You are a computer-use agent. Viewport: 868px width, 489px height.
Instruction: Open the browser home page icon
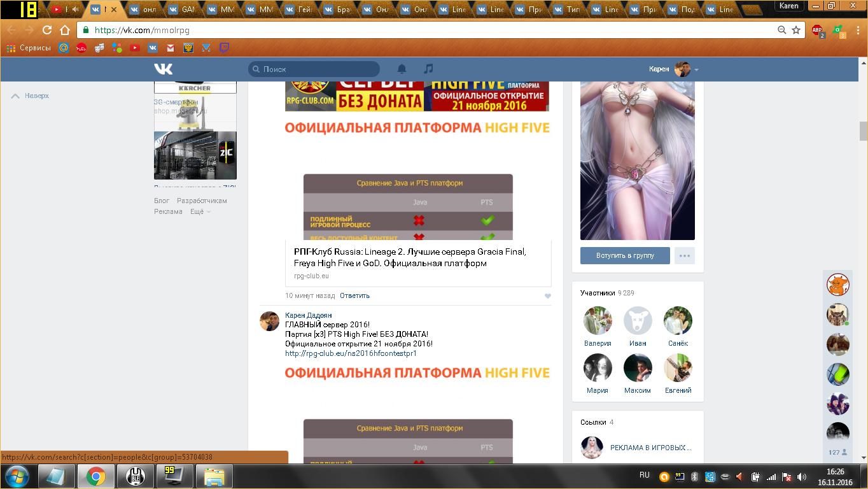(64, 30)
